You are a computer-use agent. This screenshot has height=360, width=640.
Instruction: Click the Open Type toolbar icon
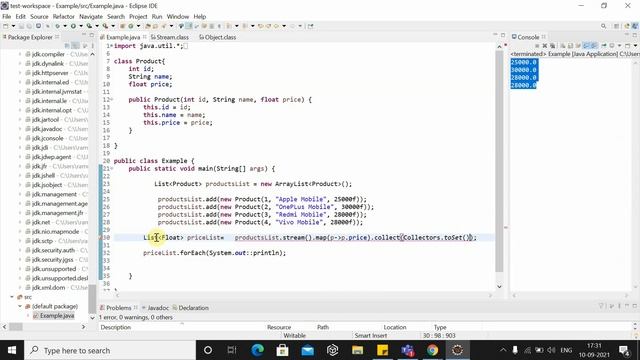point(147,26)
